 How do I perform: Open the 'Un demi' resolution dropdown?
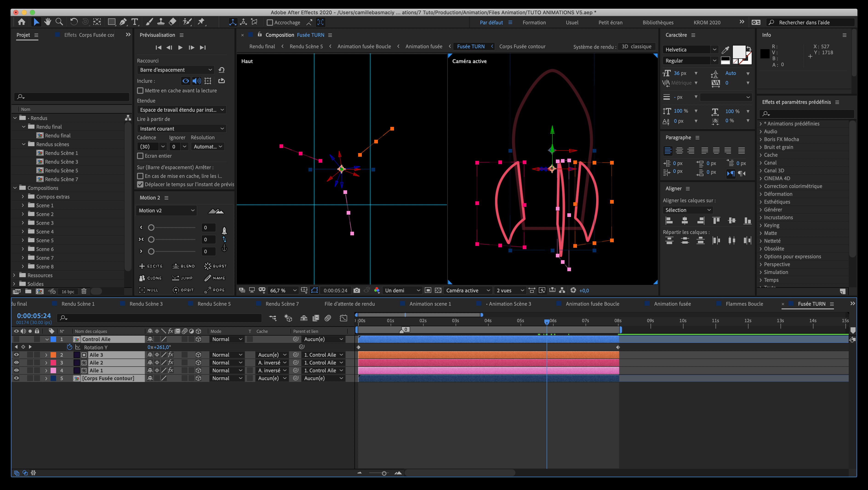coord(402,290)
